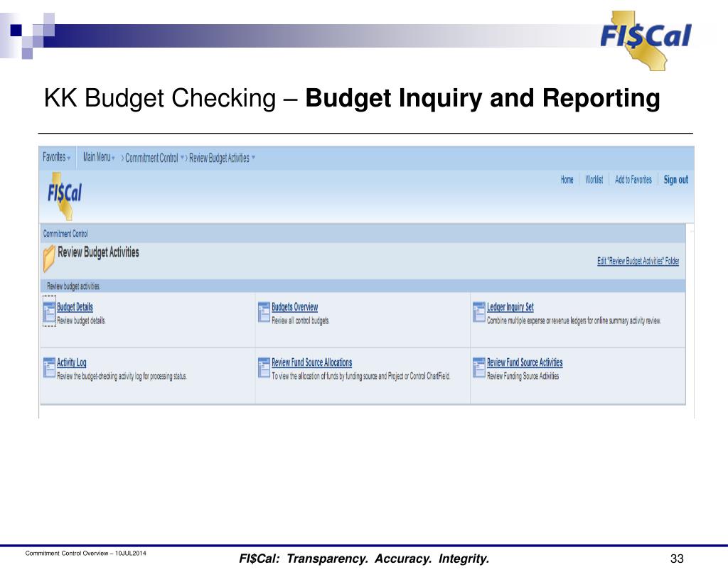Image resolution: width=728 pixels, height=582 pixels.
Task: Click the Review Budget Activities folder icon
Action: 49,258
